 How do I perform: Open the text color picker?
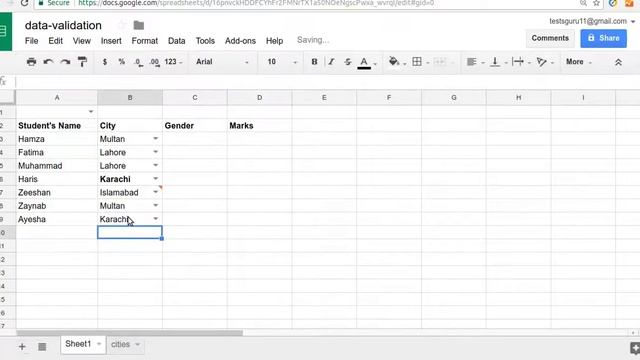(364, 62)
